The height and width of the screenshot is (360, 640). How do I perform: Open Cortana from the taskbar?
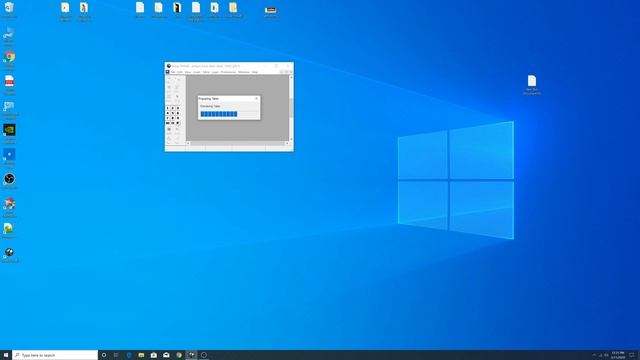tap(104, 355)
